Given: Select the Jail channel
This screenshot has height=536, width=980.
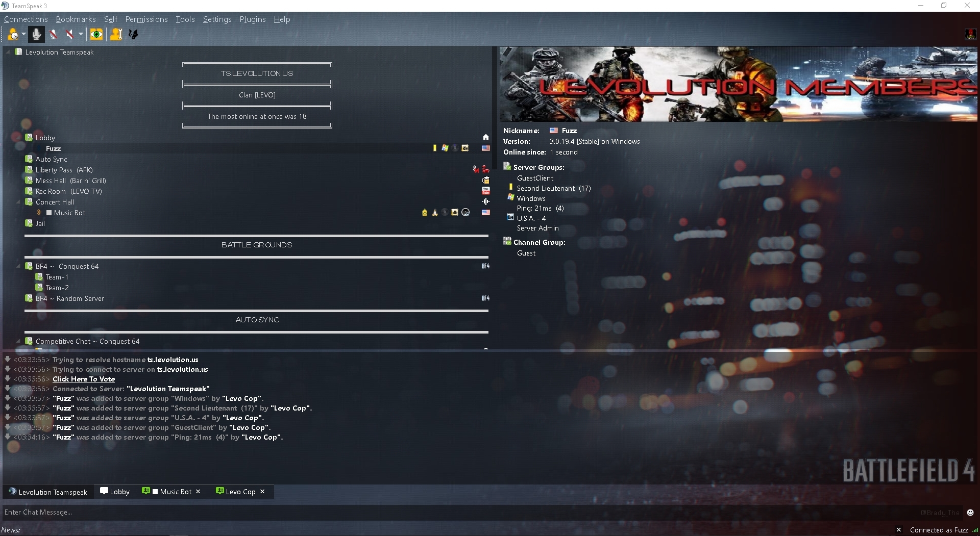Looking at the screenshot, I should point(40,223).
